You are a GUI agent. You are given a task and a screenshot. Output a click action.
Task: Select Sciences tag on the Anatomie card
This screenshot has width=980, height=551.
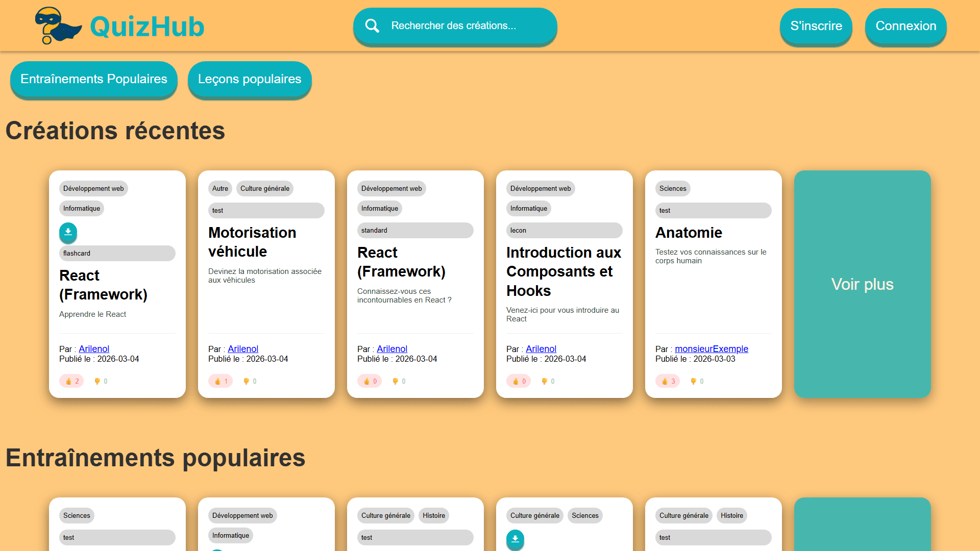673,188
